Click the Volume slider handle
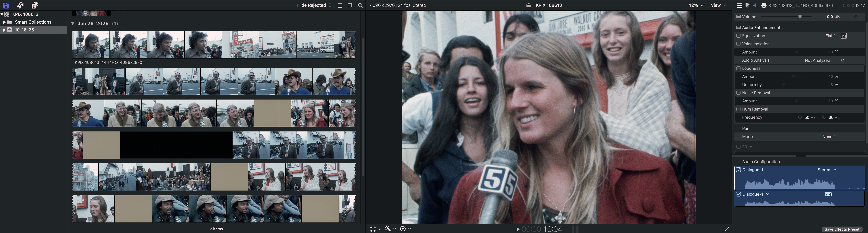This screenshot has width=868, height=233. 800,17
